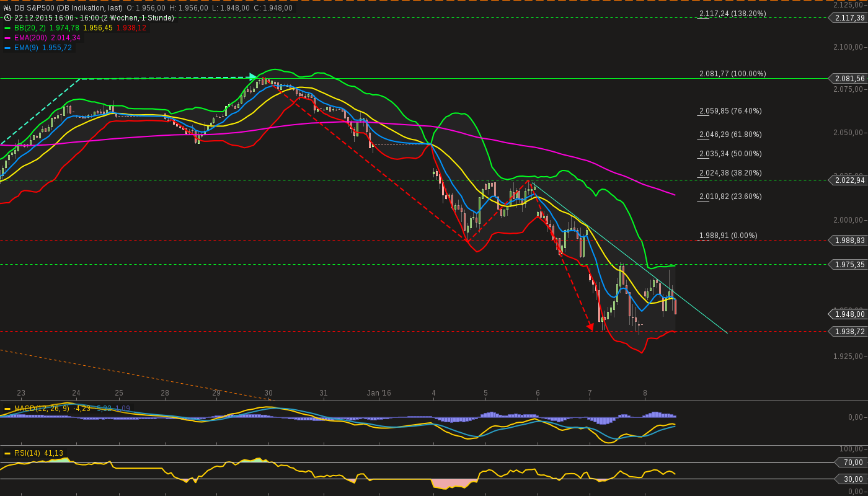Click the magenta EMA(200) color marker
This screenshot has height=496, width=868.
(7, 38)
